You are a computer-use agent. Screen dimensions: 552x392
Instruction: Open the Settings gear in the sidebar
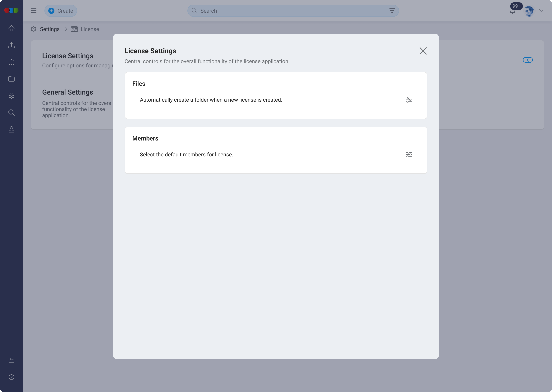pos(11,96)
